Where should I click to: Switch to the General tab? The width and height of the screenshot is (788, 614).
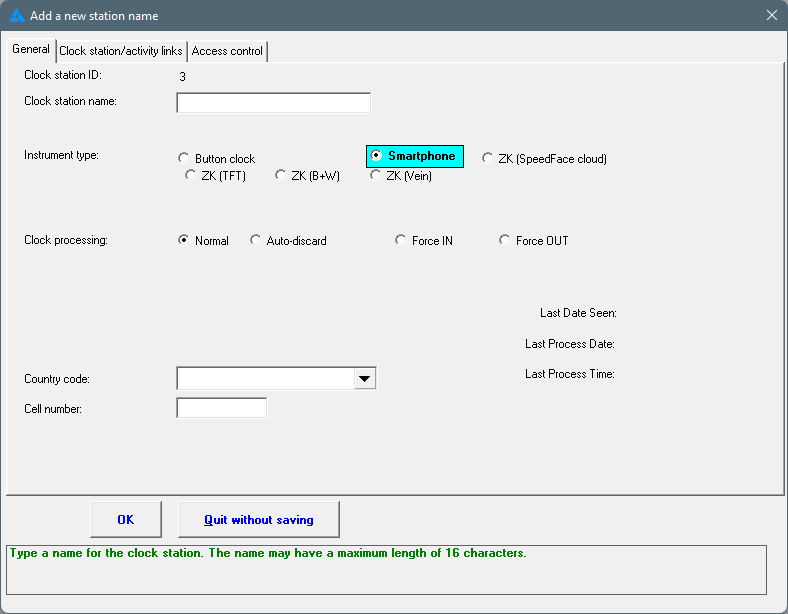(31, 49)
